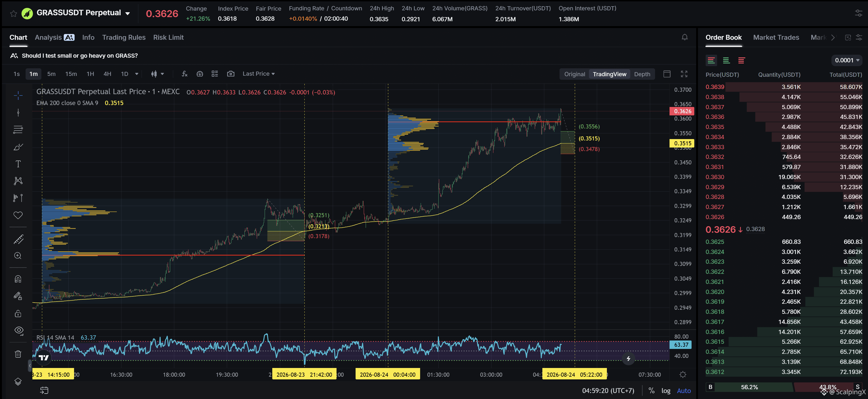Toggle stay in drawing mode pencil-lock
The width and height of the screenshot is (868, 399).
pyautogui.click(x=18, y=296)
